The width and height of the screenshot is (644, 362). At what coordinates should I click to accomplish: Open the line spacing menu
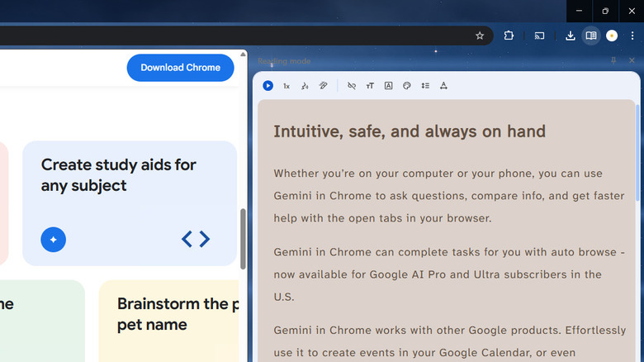(425, 86)
